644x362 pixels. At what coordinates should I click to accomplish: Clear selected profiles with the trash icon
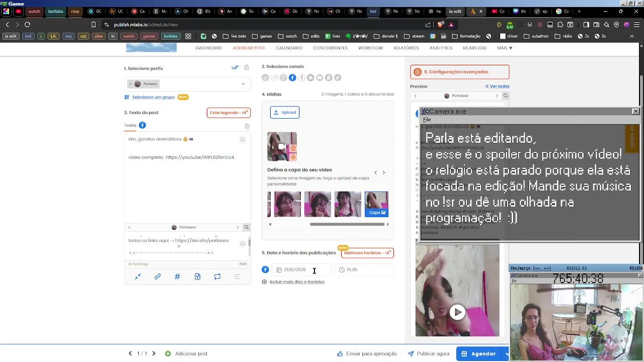tap(247, 67)
